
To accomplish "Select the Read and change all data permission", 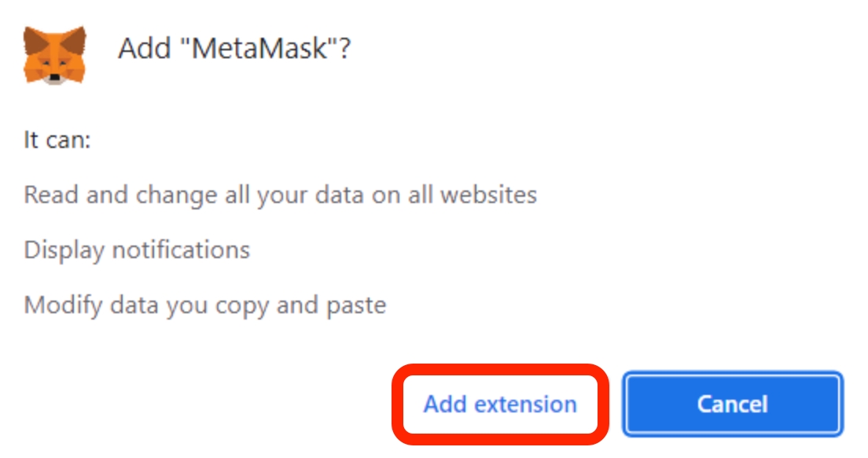I will [x=280, y=194].
